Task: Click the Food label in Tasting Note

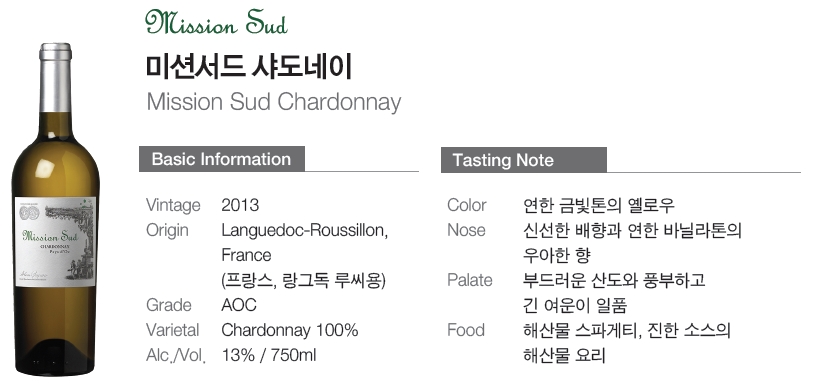Action: (466, 330)
